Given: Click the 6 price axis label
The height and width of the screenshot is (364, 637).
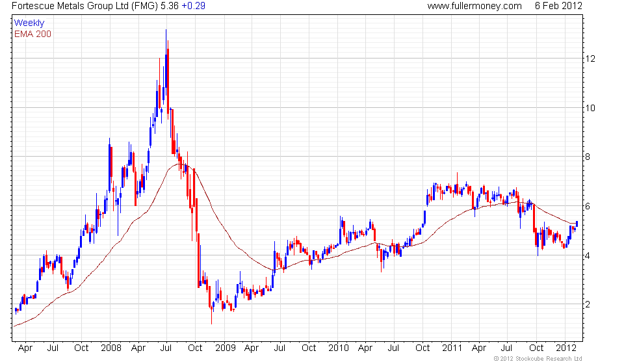Looking at the screenshot, I should 588,207.
